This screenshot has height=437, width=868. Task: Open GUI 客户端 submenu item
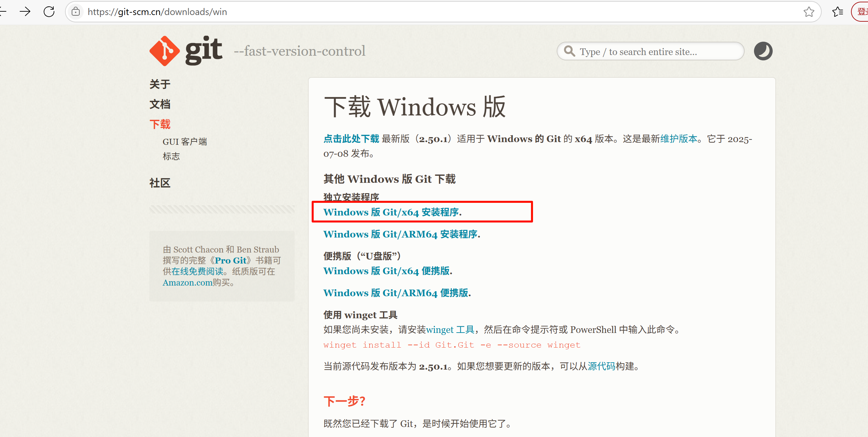click(x=185, y=142)
